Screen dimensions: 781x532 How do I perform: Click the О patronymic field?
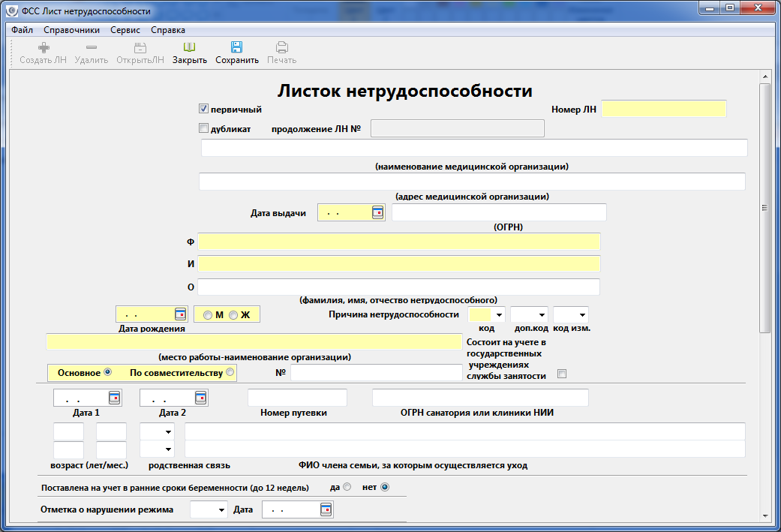(399, 287)
